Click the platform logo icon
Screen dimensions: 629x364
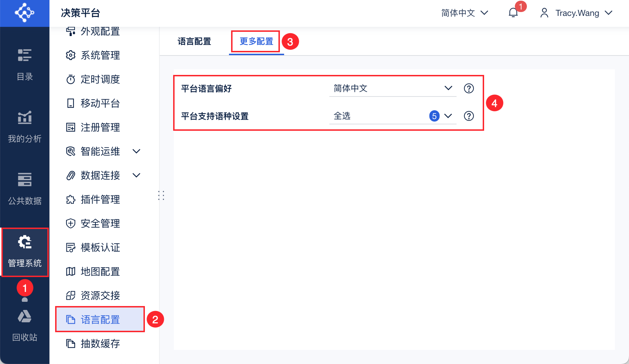click(24, 13)
